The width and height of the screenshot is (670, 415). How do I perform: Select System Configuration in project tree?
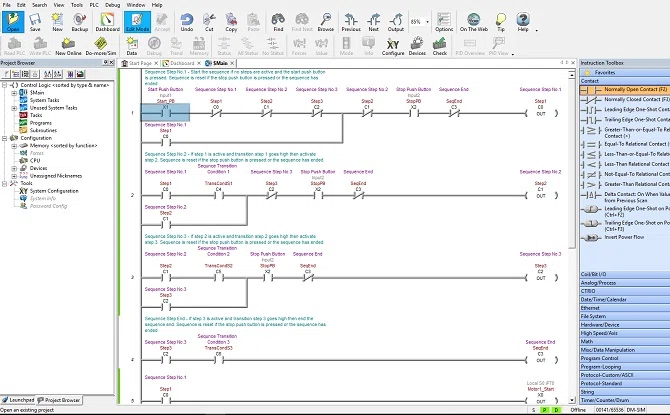54,191
